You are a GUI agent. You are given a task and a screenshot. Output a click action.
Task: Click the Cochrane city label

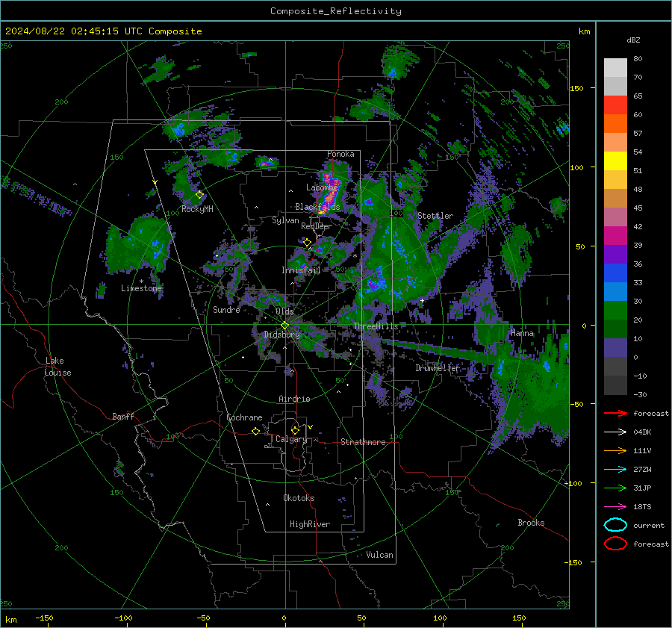(x=244, y=417)
